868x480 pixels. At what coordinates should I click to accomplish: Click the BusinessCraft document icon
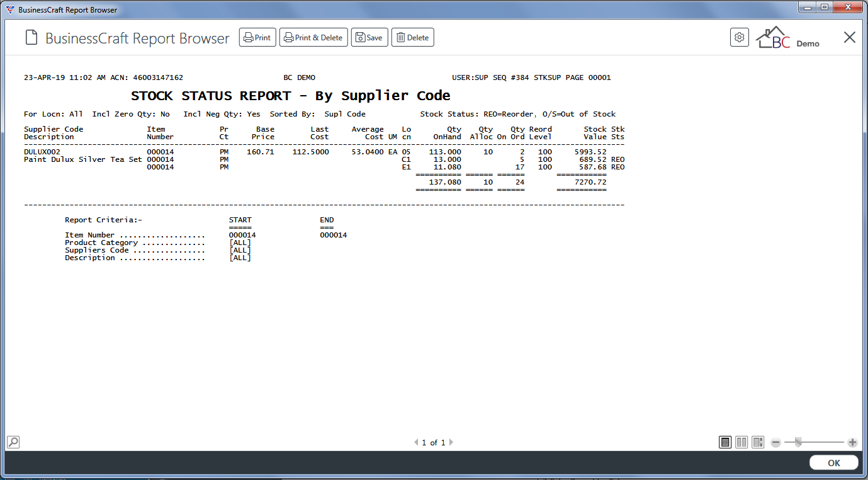[31, 38]
